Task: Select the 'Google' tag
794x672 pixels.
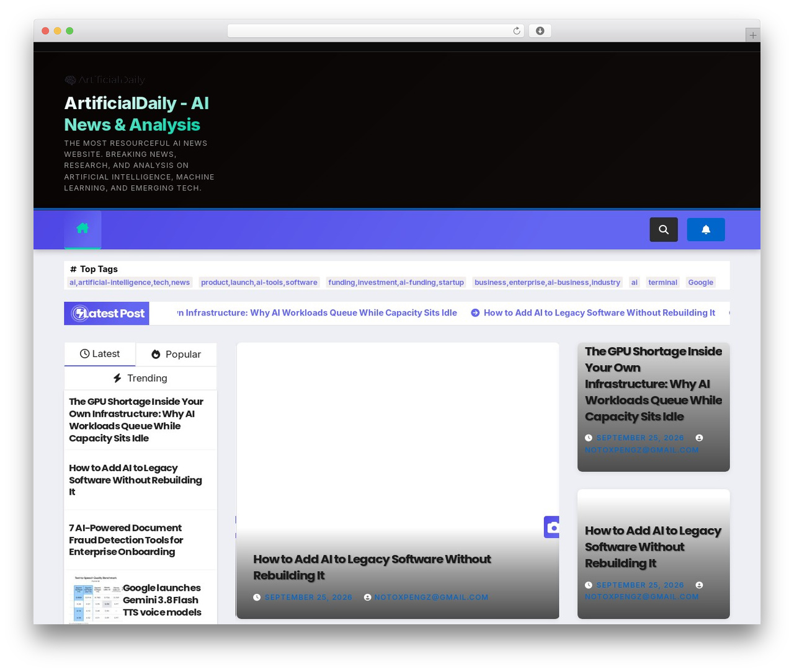Action: 700,283
